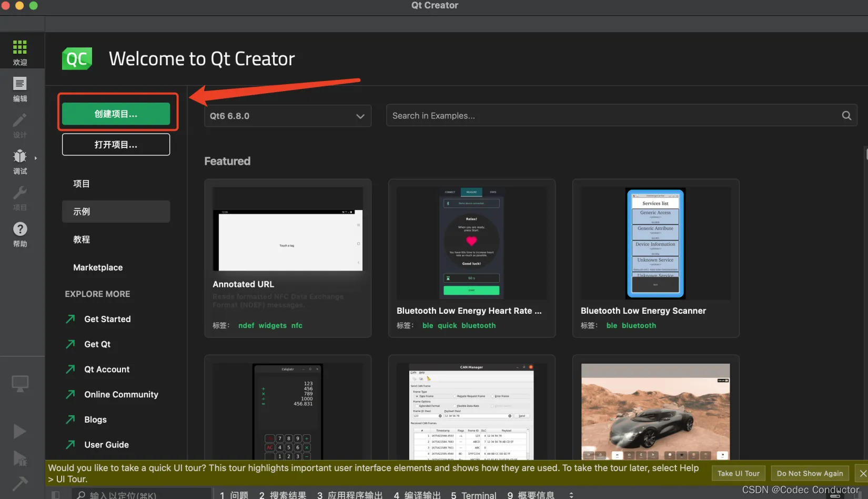Screen dimensions: 868x499
Task: Switch to 调试 (Debug) mode
Action: point(20,162)
